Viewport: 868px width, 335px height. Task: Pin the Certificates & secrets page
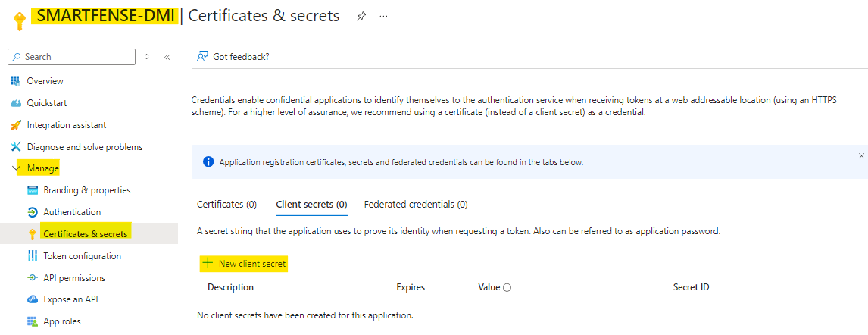[361, 17]
